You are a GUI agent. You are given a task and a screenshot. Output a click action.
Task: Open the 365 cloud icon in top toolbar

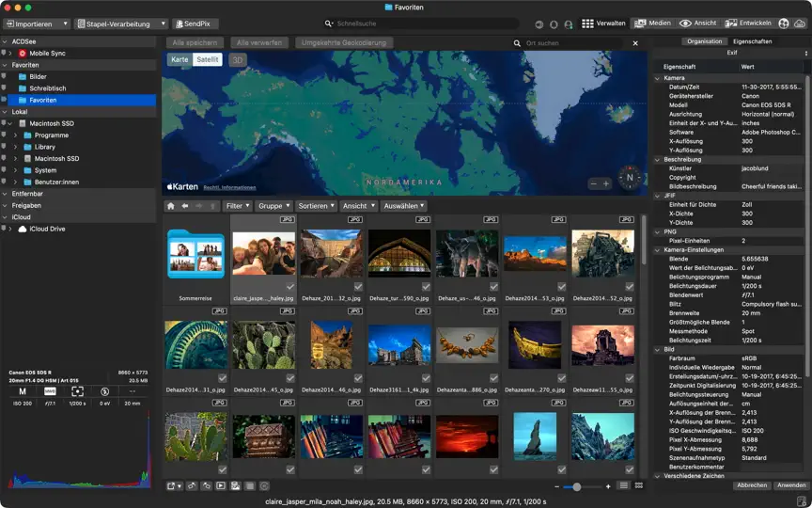800,24
